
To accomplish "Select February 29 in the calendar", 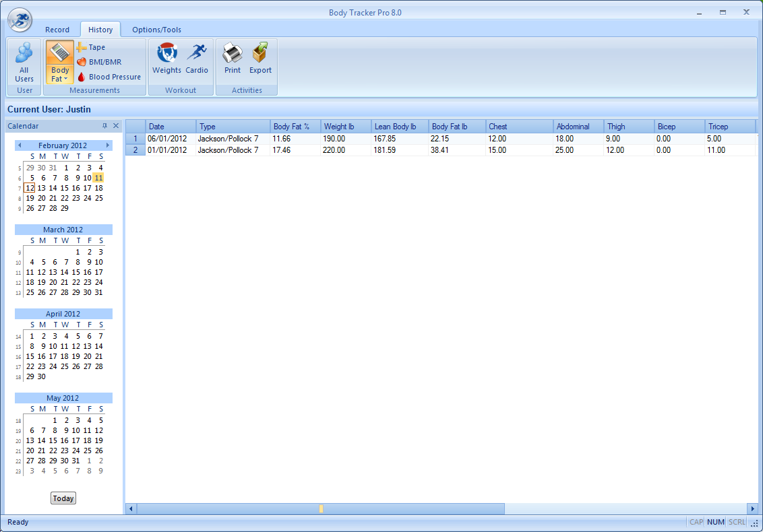I will click(64, 208).
